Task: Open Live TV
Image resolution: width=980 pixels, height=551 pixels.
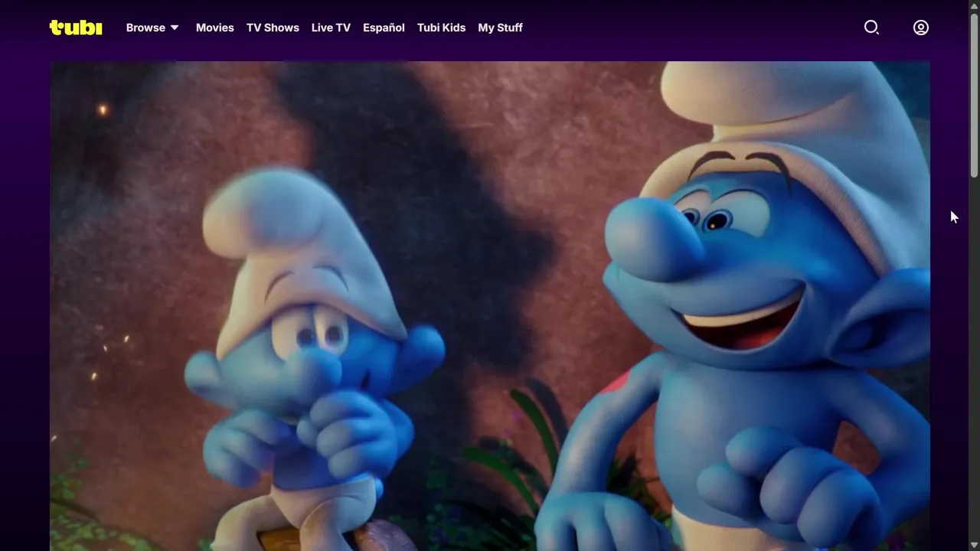Action: click(331, 28)
